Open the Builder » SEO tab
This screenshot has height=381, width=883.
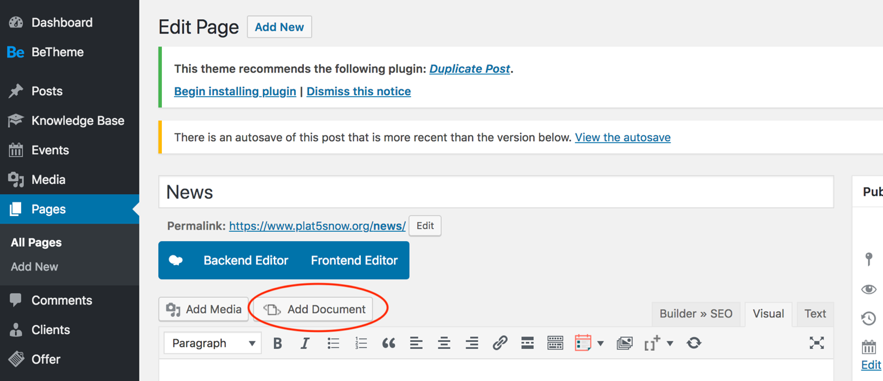696,314
